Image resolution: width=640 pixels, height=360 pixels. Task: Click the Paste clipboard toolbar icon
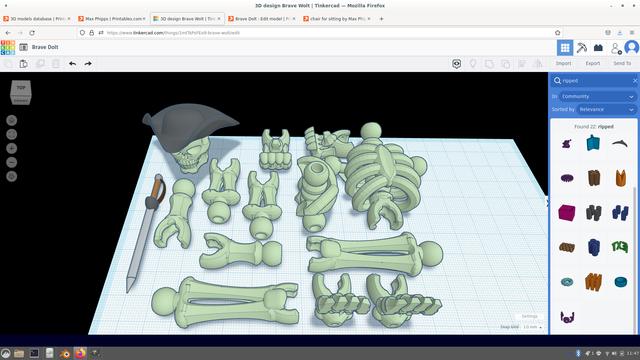pos(24,64)
